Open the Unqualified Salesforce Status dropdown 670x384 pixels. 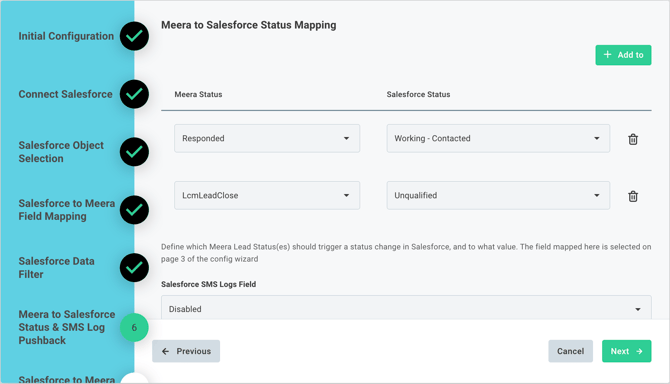[x=498, y=195]
